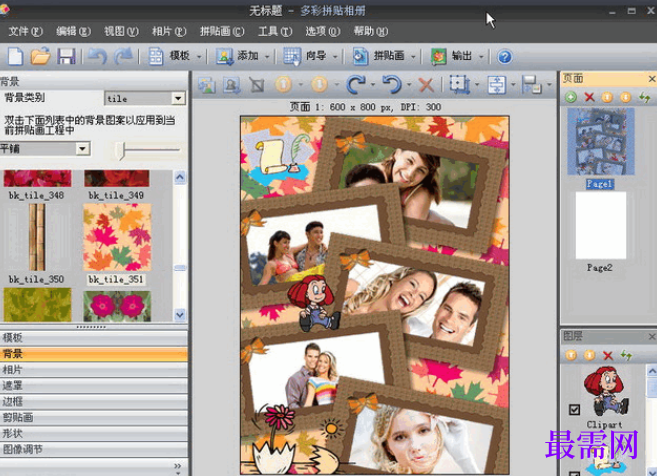The height and width of the screenshot is (476, 657).
Task: Open the 拼贴画 menu in menu bar
Action: [222, 31]
